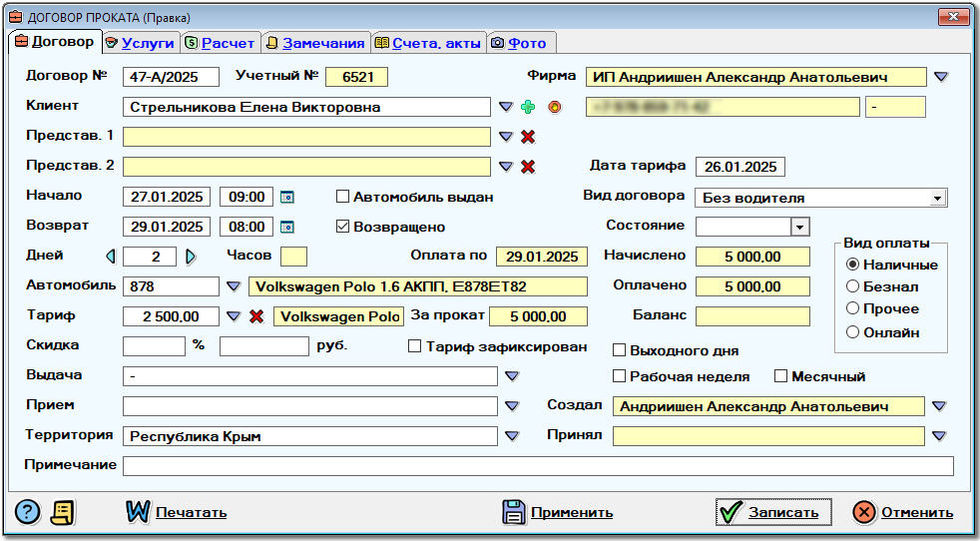Click the Записать button text
The height and width of the screenshot is (541, 980).
click(783, 513)
